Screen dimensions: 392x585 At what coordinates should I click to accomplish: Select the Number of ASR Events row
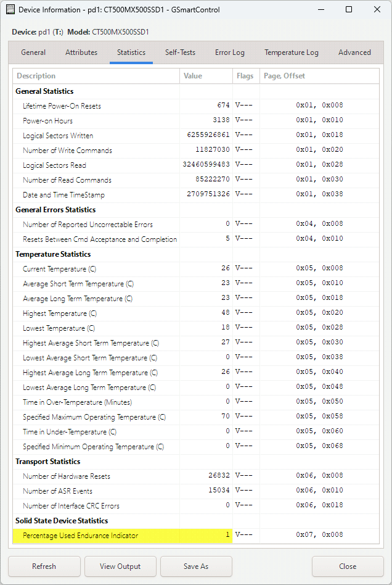[x=196, y=491]
